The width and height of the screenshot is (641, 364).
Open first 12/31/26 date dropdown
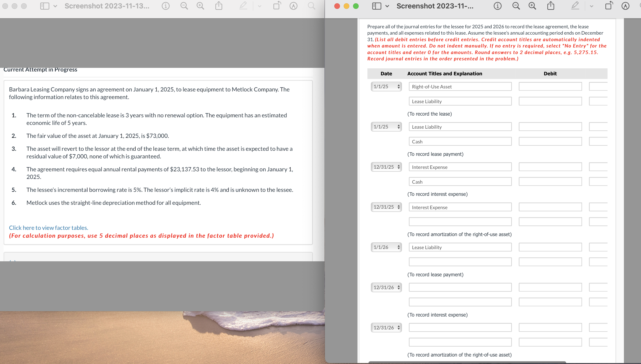pyautogui.click(x=386, y=287)
